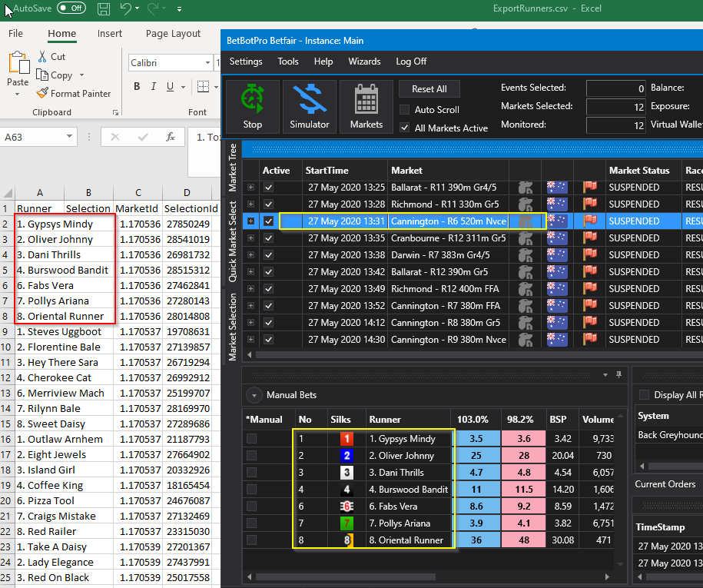
Task: Open the BetBotPro Settings menu
Action: pos(246,61)
